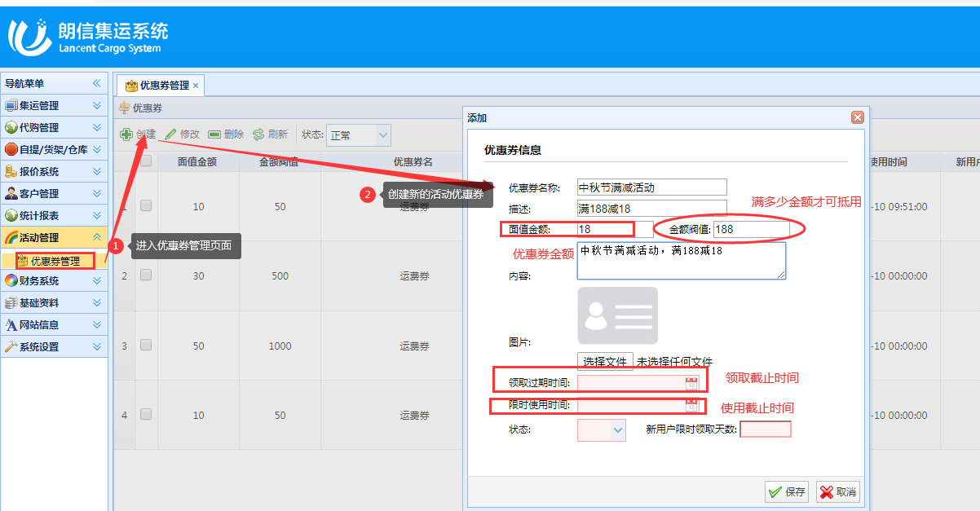Click the 金额阀值 column header
980x511 pixels.
coord(279,161)
